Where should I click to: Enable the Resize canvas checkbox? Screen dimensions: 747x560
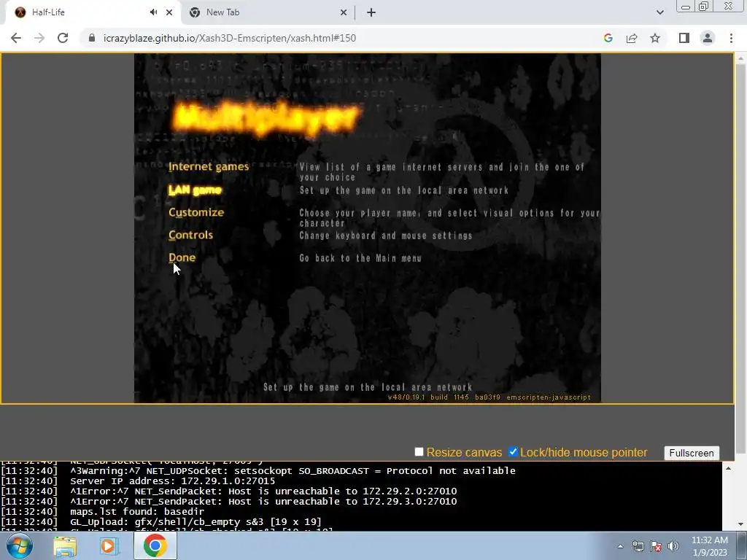click(419, 451)
